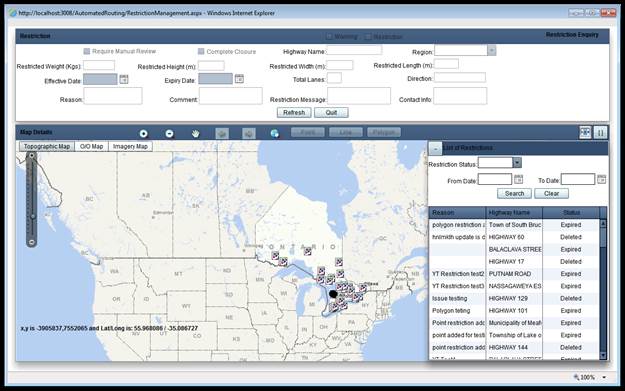This screenshot has height=391, width=625.
Task: Select the pan hand tool
Action: pos(195,134)
